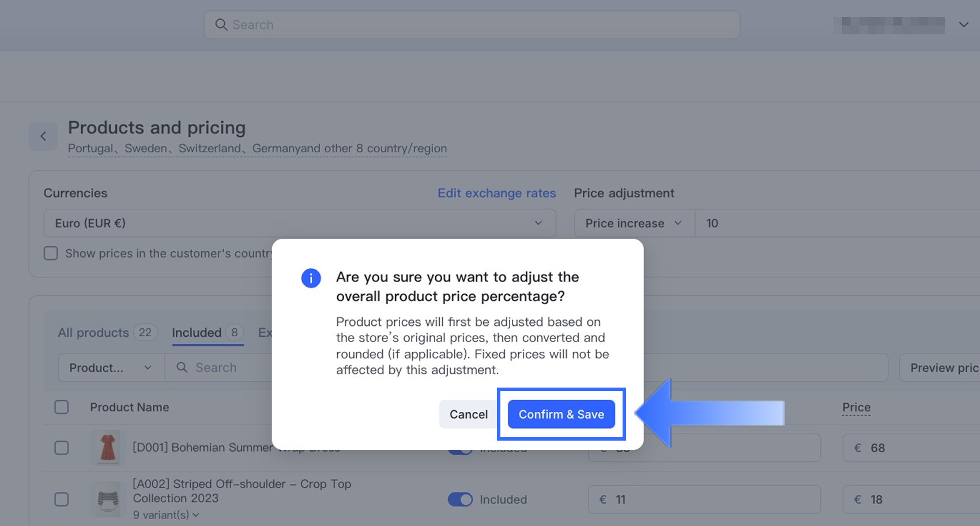Open the account menu chevron at top right
The width and height of the screenshot is (980, 526).
[963, 25]
